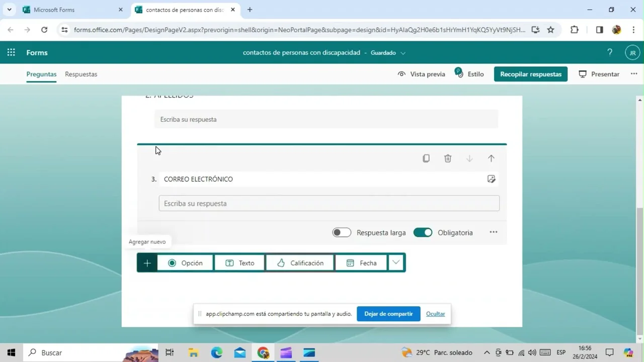Enable the Respuesta larga toggle
The height and width of the screenshot is (362, 644).
point(342,232)
